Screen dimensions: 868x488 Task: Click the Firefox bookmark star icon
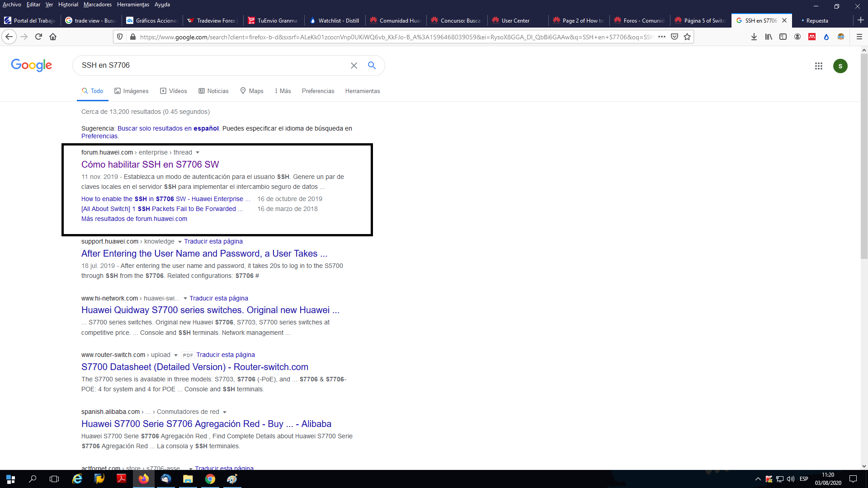point(687,37)
